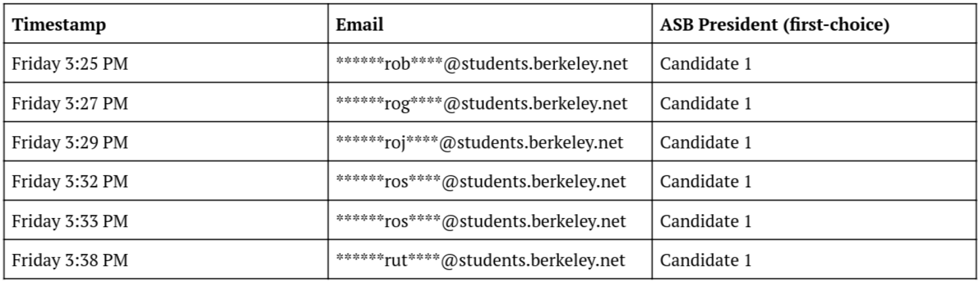This screenshot has width=980, height=283.
Task: Click the Friday 3:27 PM timestamp cell
Action: (70, 103)
